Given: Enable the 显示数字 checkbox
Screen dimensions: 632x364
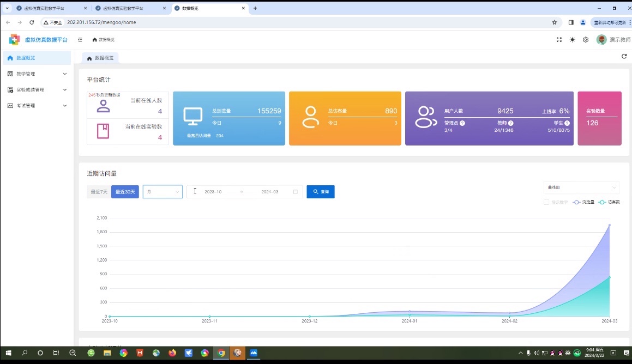Looking at the screenshot, I should (x=546, y=202).
